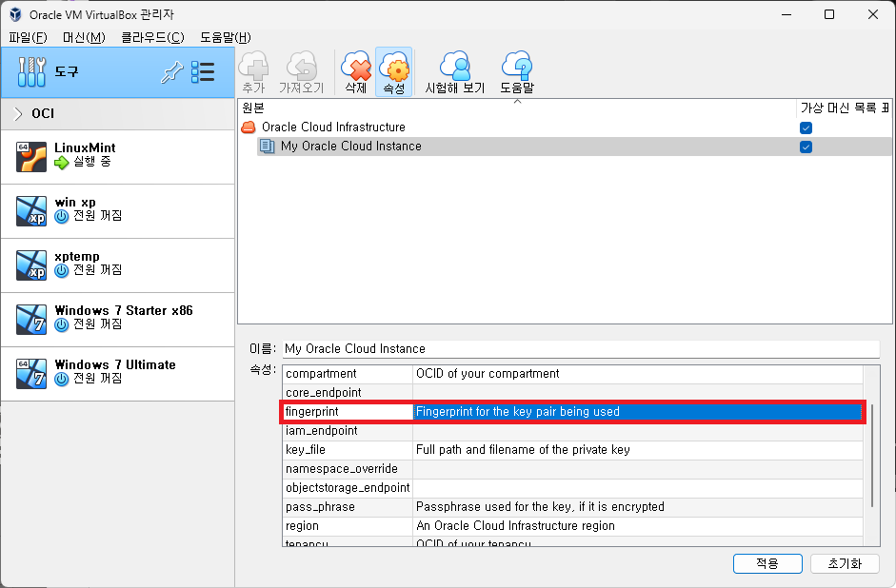Click the Apply (적용) button
This screenshot has height=588, width=896.
click(x=767, y=563)
